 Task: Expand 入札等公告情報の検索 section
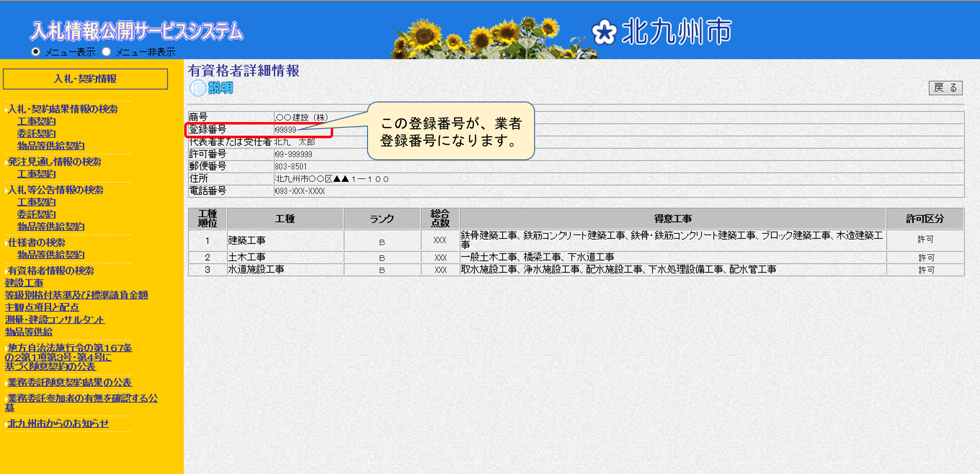[x=55, y=190]
